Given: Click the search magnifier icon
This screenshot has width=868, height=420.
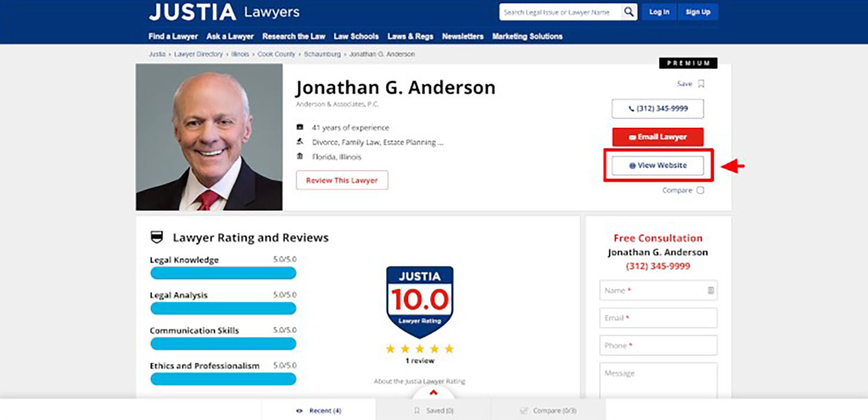Looking at the screenshot, I should tap(628, 12).
